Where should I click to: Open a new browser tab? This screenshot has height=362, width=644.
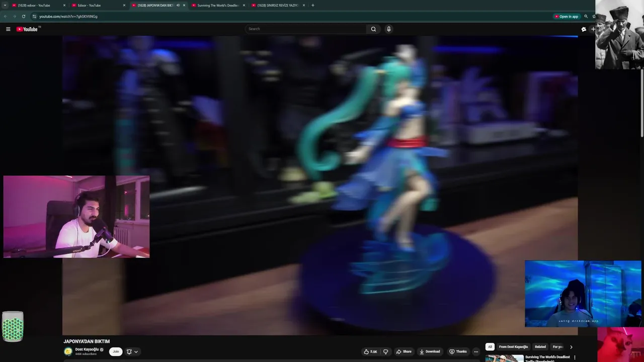coord(312,6)
